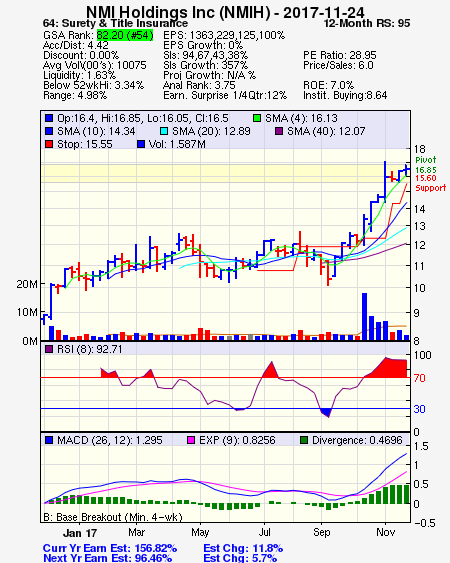Click the green highlighted GSA Rank value 82.20 (#54)
450x563 pixels.
coord(125,35)
